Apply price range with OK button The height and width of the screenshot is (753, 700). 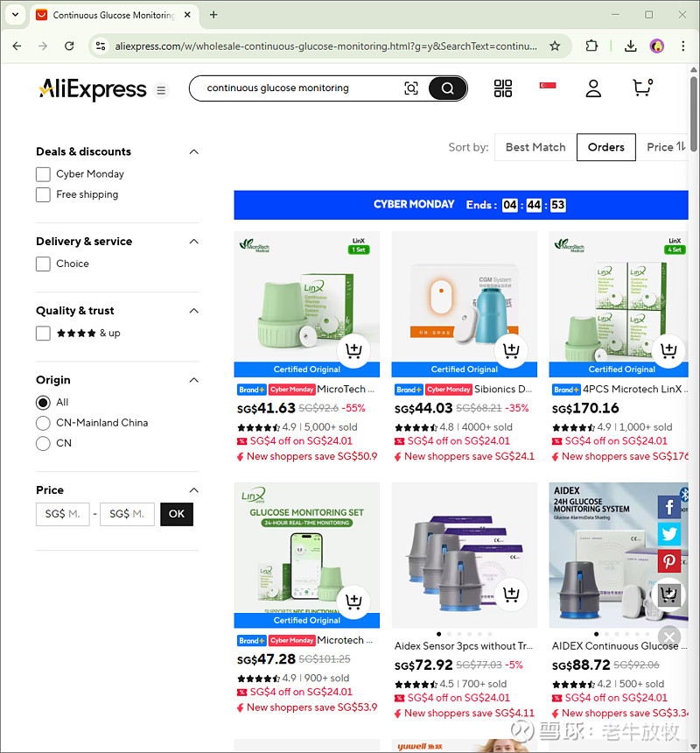(177, 514)
